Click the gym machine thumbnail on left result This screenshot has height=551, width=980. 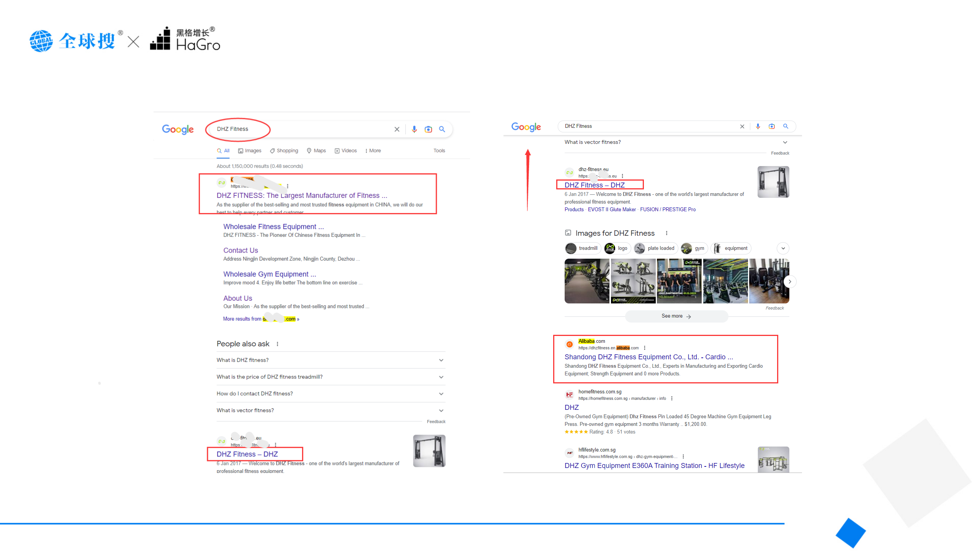(x=429, y=451)
